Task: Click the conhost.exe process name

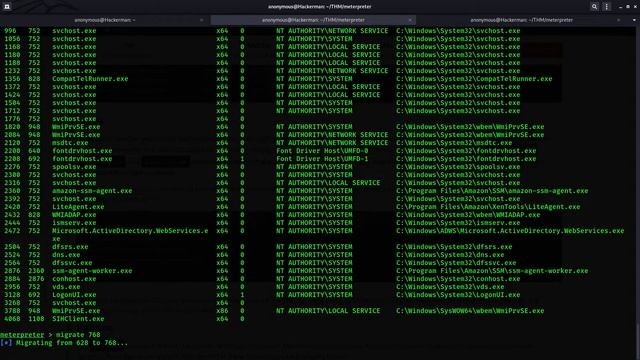Action: [x=74, y=279]
